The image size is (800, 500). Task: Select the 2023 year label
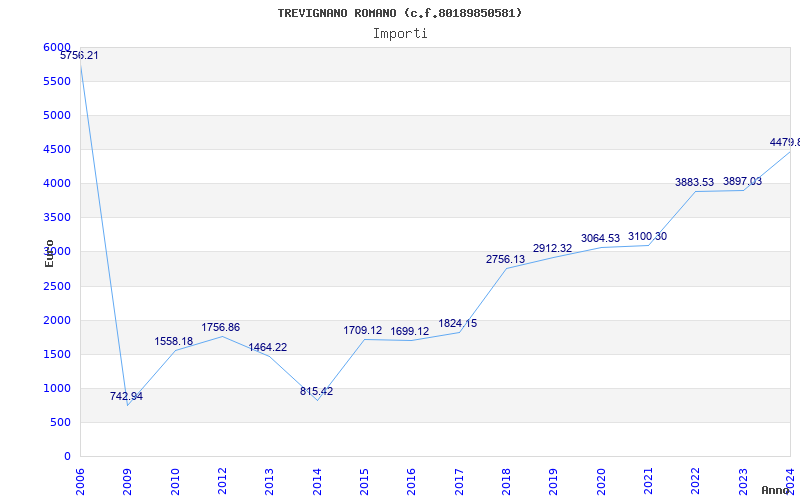tap(743, 482)
